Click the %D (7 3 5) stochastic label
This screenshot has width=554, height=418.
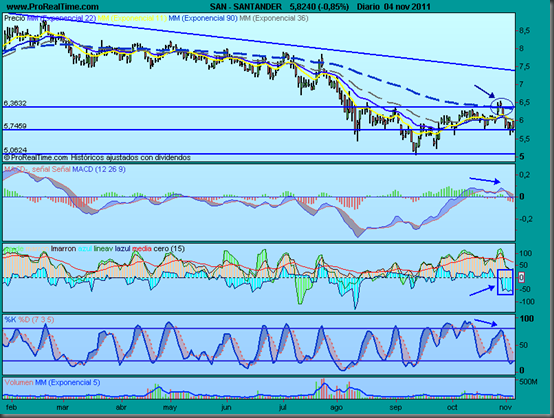click(36, 320)
